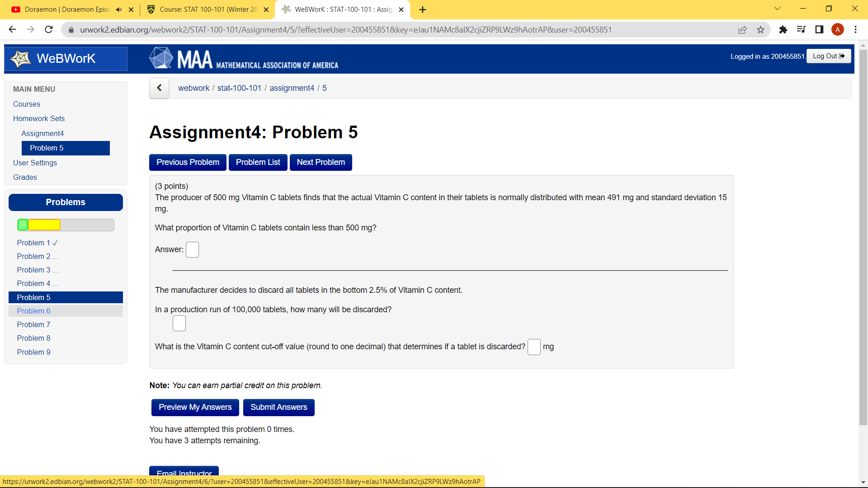Click the first Answer input box
This screenshot has width=868, height=488.
click(x=193, y=249)
